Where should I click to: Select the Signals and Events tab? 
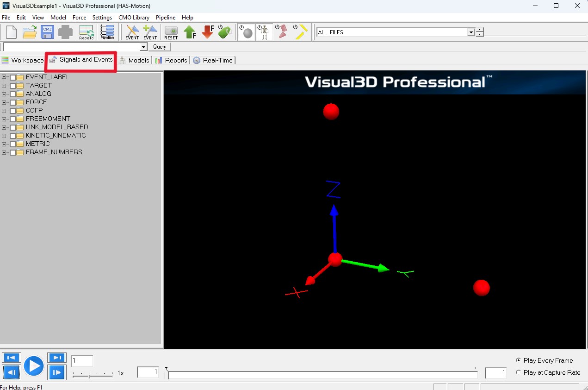[81, 60]
